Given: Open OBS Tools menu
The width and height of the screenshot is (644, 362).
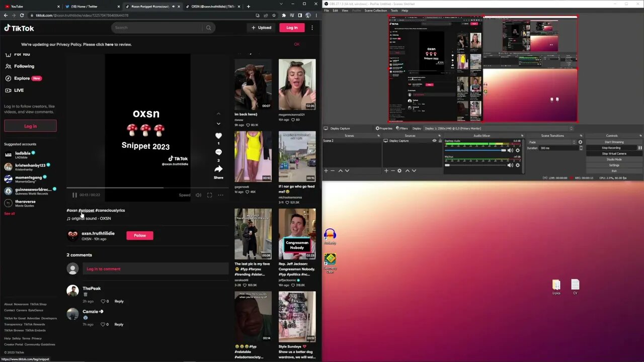Looking at the screenshot, I should click(x=394, y=11).
